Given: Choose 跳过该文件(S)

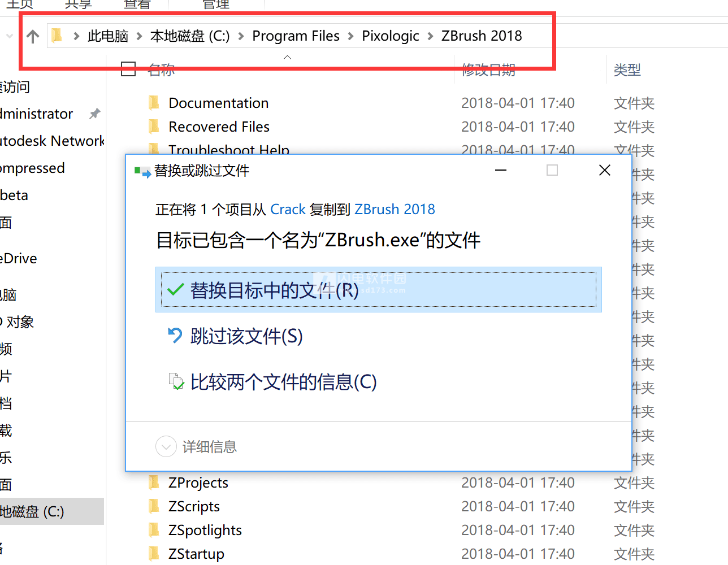Looking at the screenshot, I should tap(246, 336).
